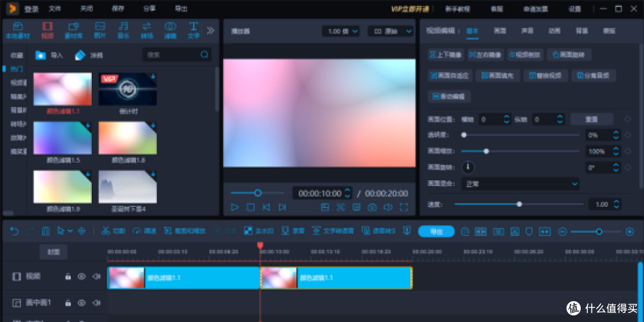Select the 视频 video library icon

click(x=47, y=30)
